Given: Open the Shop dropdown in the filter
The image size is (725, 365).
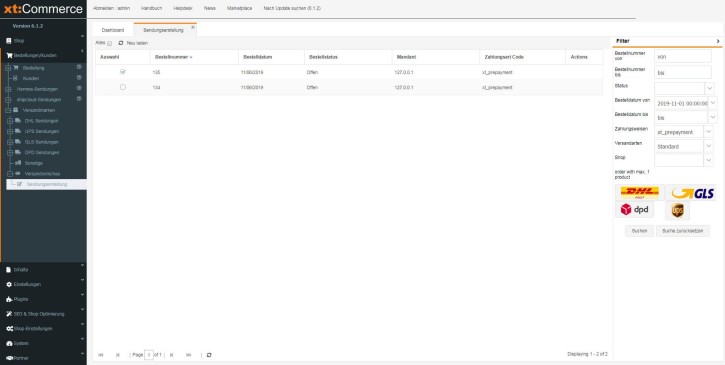Looking at the screenshot, I should click(x=709, y=160).
